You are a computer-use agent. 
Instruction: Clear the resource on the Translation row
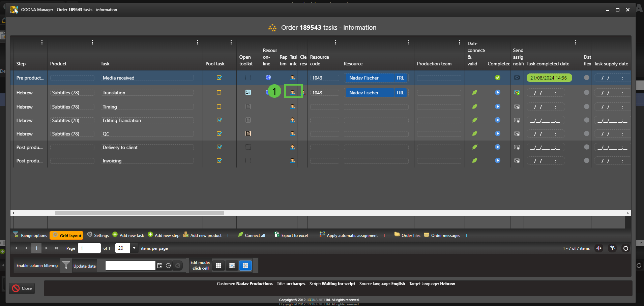[303, 93]
